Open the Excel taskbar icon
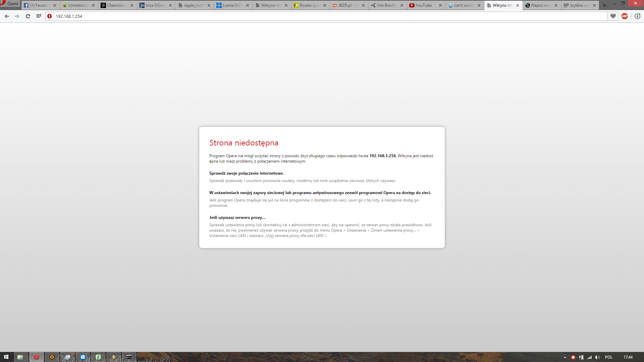The height and width of the screenshot is (362, 644). point(98,357)
